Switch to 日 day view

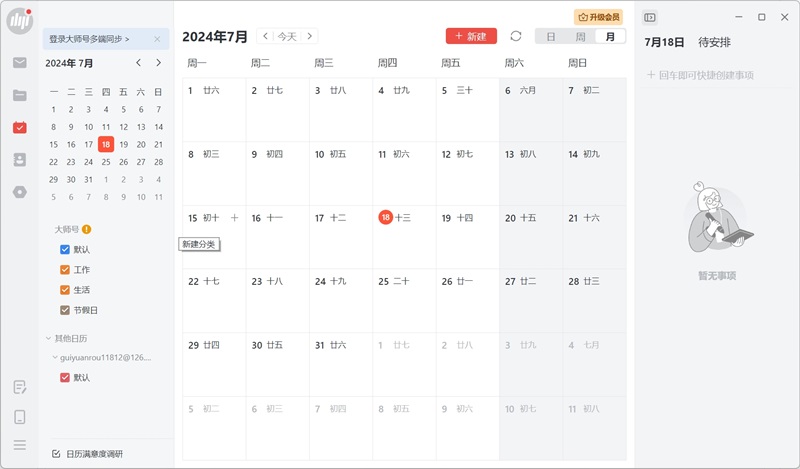click(x=550, y=37)
